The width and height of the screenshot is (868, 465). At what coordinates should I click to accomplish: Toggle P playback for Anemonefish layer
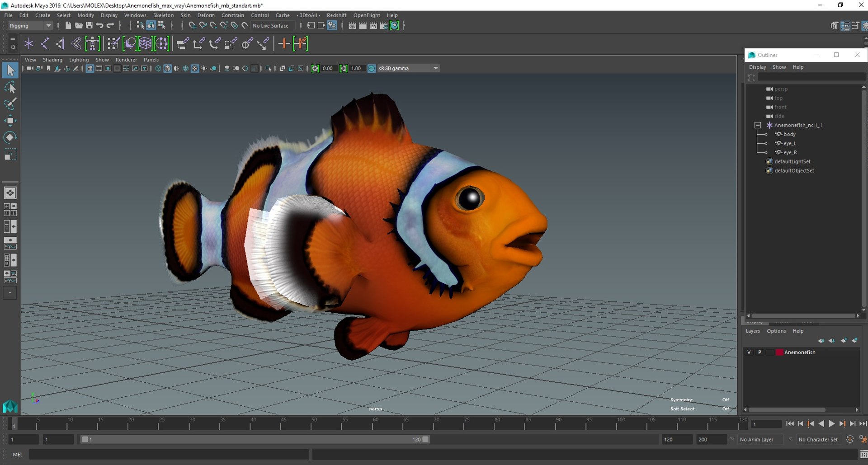click(759, 352)
